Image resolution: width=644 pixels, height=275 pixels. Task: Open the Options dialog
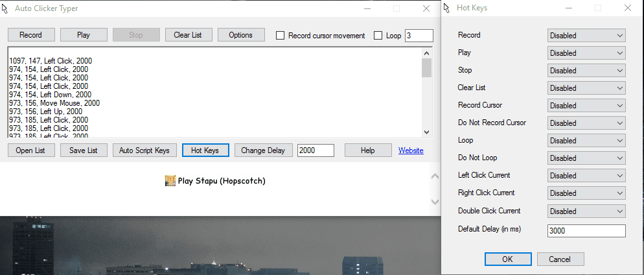click(241, 35)
